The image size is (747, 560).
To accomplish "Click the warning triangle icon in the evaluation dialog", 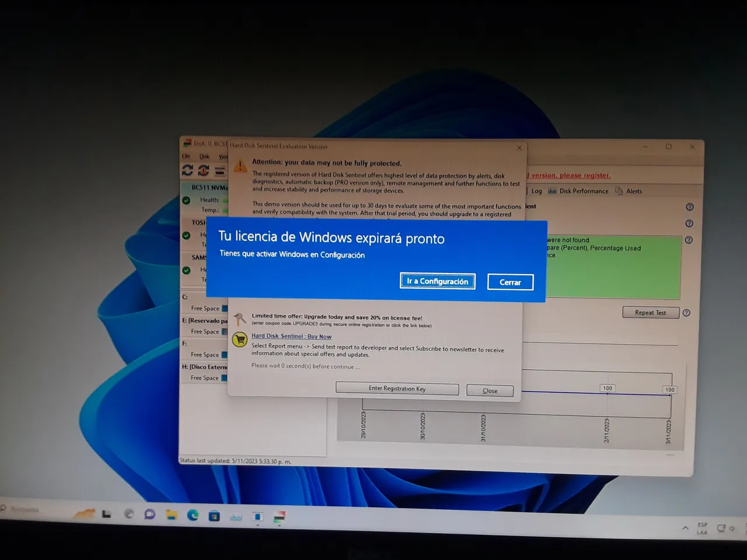I will 240,166.
